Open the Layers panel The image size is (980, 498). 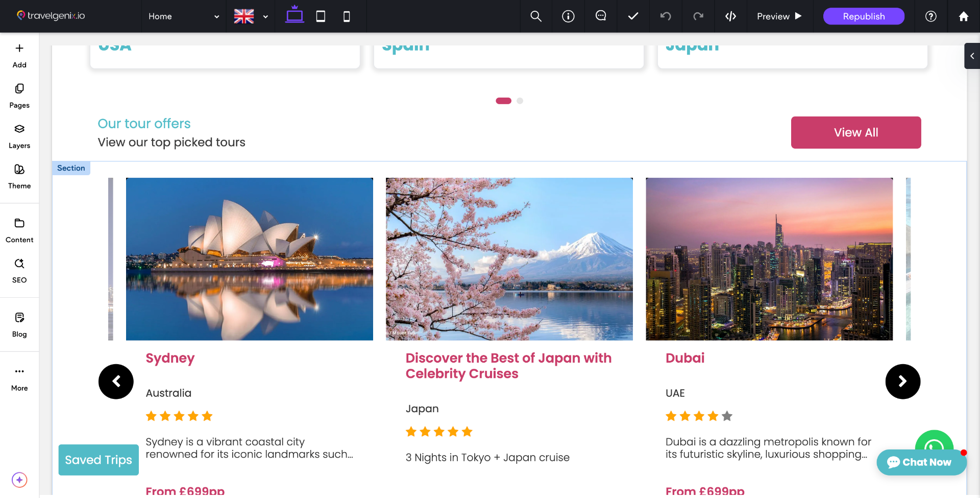point(19,135)
